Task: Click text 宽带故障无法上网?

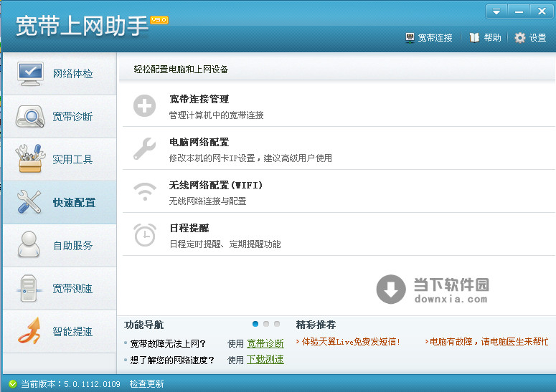Action: pos(168,344)
